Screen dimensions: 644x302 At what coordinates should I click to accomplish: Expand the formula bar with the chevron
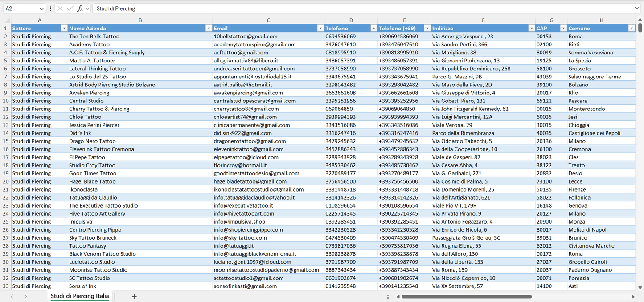click(x=637, y=8)
